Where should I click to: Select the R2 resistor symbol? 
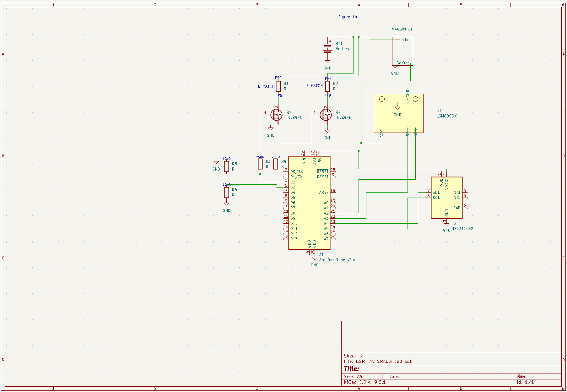coord(327,86)
